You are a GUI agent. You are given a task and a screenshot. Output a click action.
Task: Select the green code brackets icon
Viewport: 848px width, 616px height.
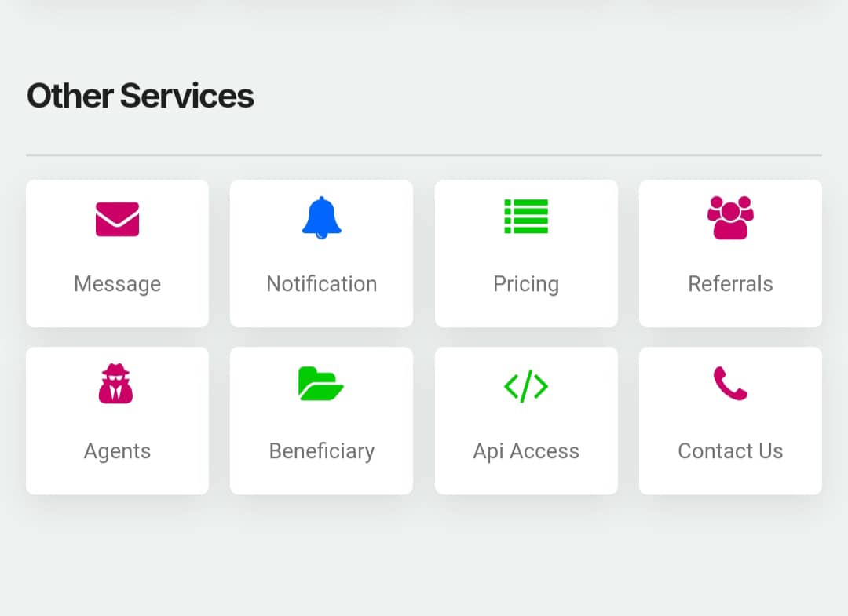coord(526,386)
